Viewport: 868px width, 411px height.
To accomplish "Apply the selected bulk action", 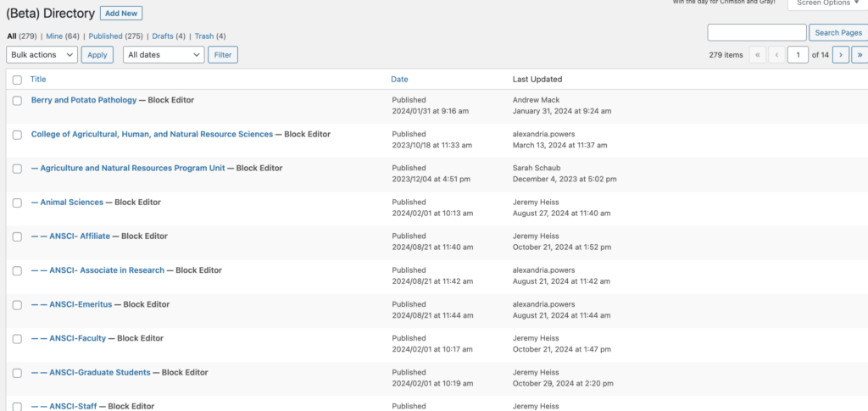I will tap(97, 55).
